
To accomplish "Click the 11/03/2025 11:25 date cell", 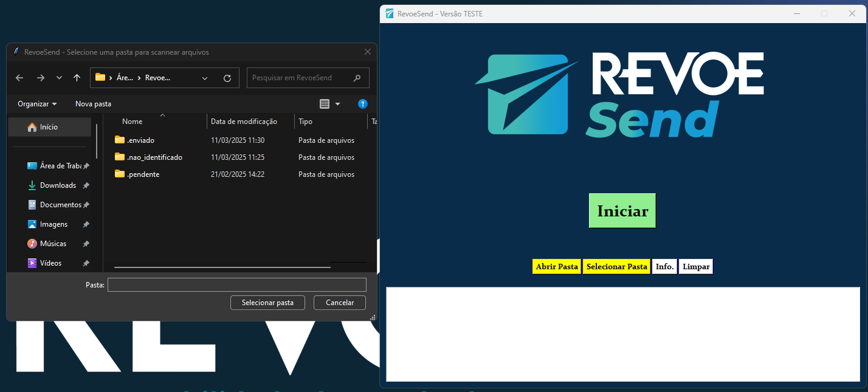I will [x=238, y=157].
